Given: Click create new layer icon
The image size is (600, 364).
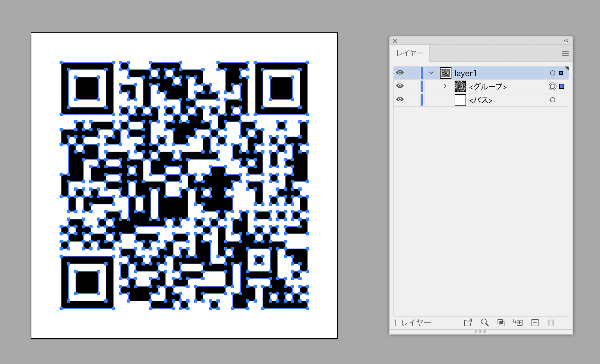Looking at the screenshot, I should point(535,323).
